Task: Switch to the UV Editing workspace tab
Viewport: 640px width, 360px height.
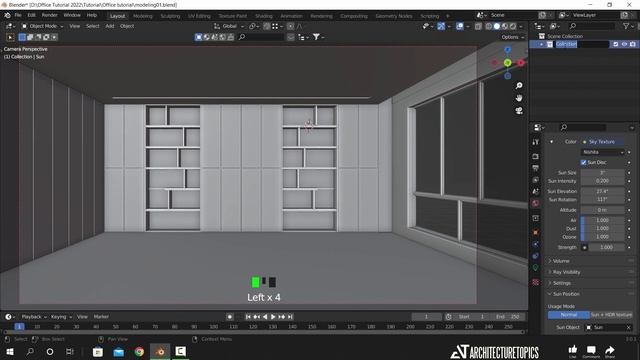Action: point(199,16)
